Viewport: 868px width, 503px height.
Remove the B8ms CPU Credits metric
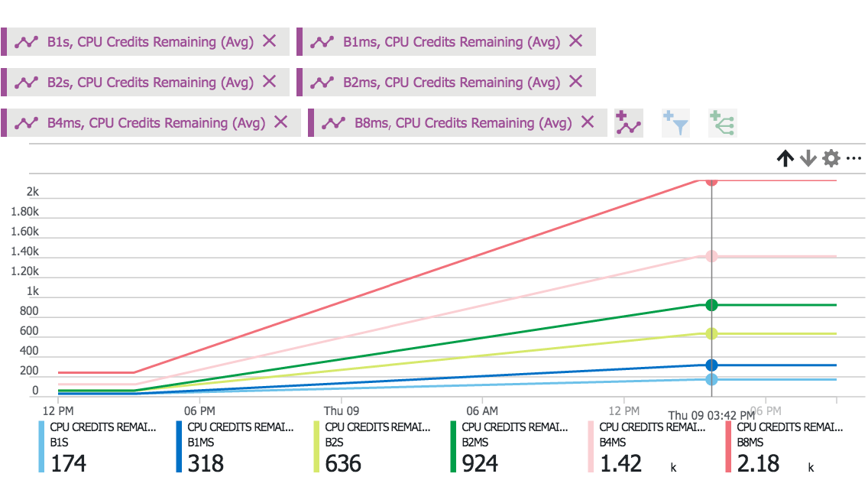588,122
